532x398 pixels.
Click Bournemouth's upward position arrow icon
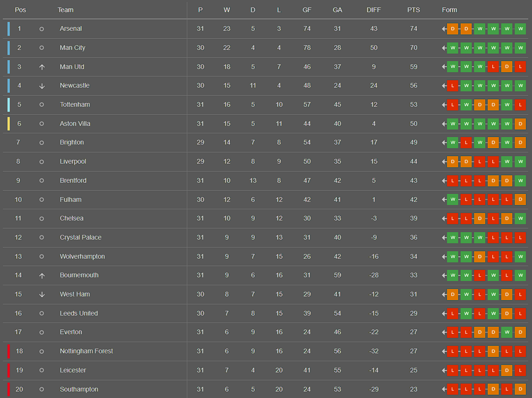click(41, 276)
